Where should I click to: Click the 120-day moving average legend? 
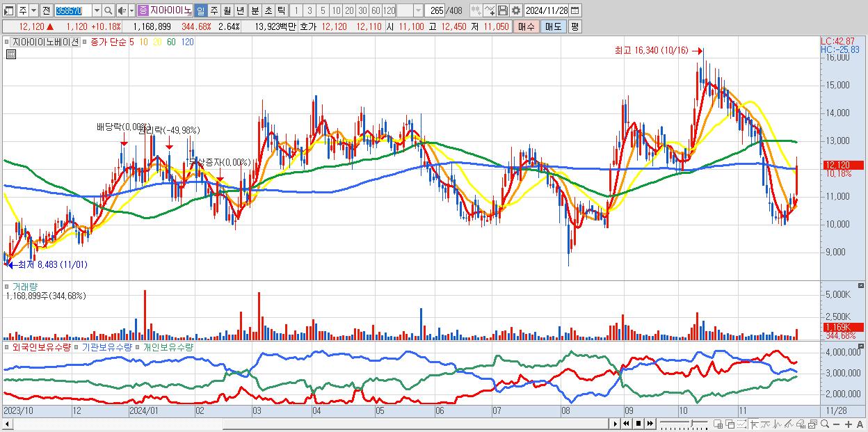(x=188, y=42)
